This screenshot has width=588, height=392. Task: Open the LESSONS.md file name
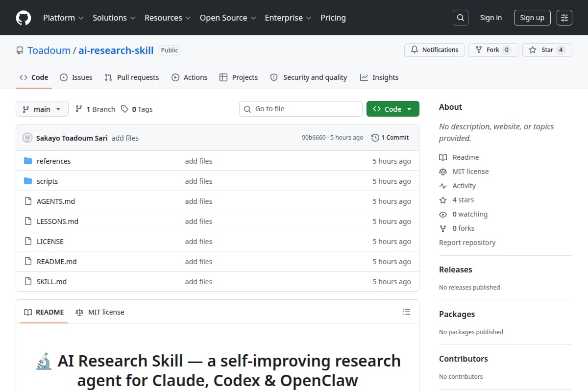point(57,221)
